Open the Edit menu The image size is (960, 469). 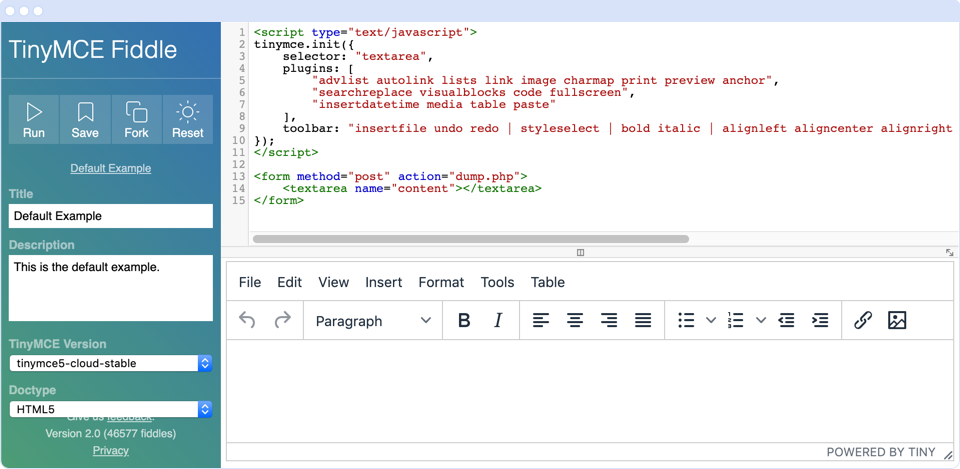tap(290, 282)
